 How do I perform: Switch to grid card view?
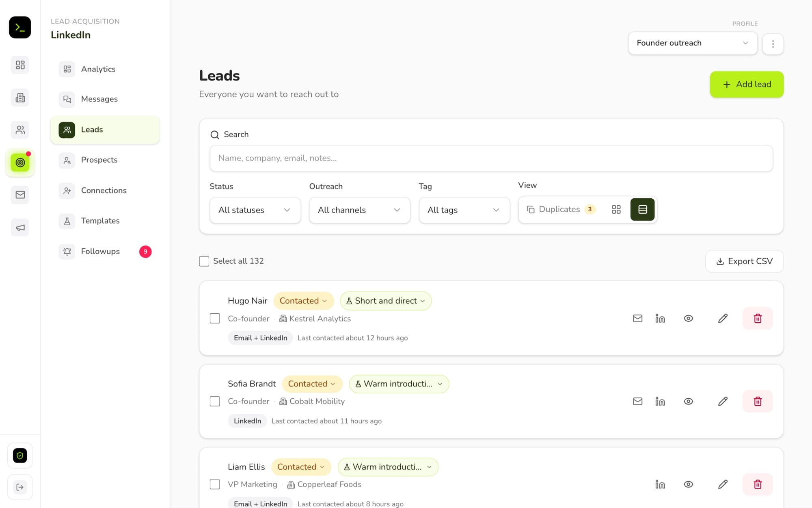click(x=616, y=209)
